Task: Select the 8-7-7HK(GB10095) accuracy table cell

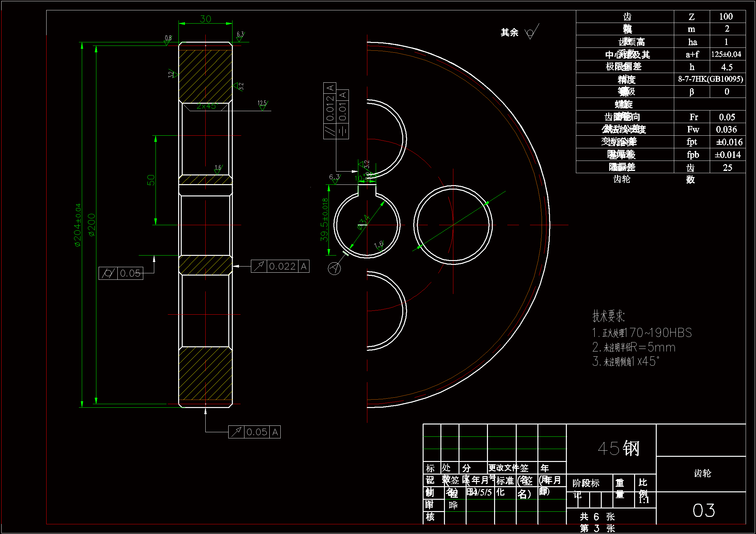Action: coord(710,79)
